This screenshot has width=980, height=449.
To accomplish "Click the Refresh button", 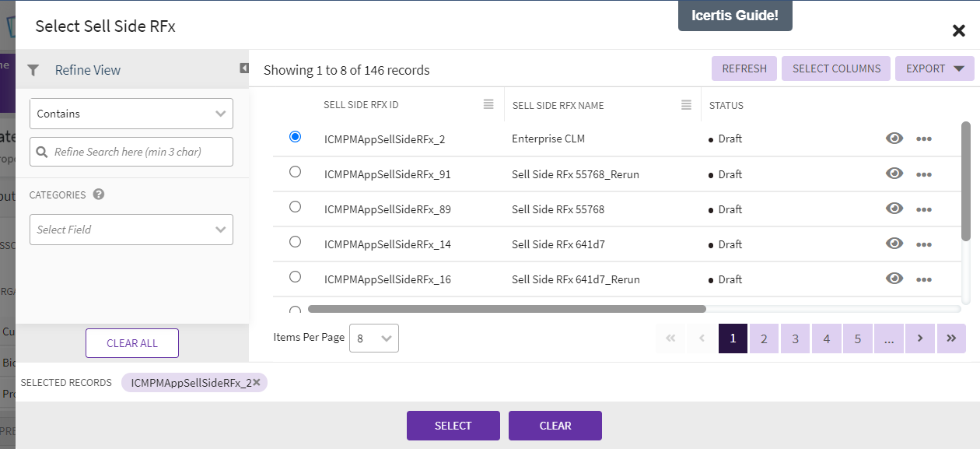I will pyautogui.click(x=744, y=68).
